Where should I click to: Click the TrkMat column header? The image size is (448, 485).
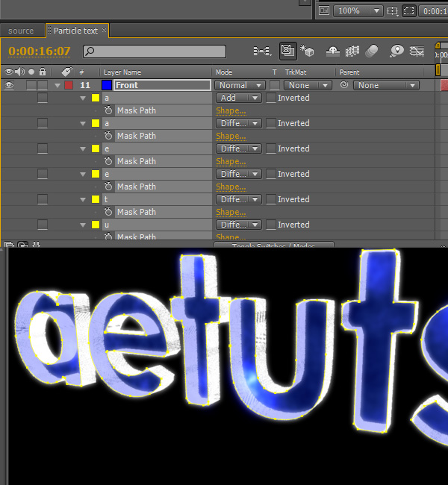296,72
